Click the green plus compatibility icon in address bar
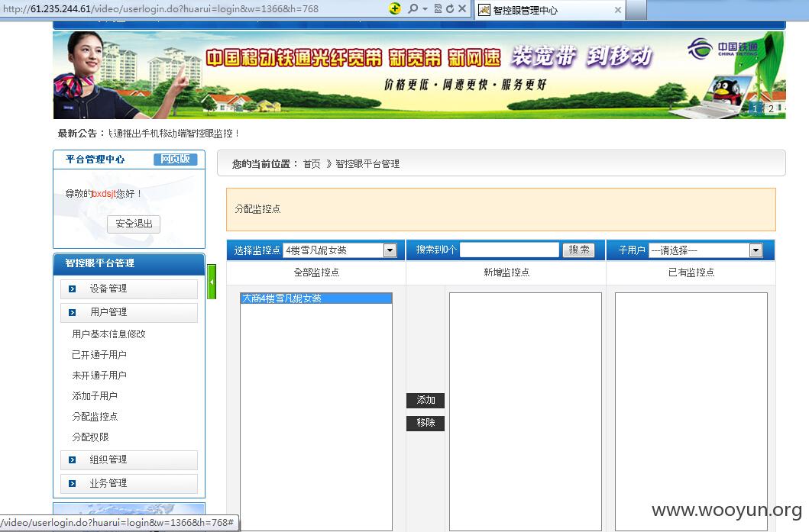 click(x=395, y=8)
